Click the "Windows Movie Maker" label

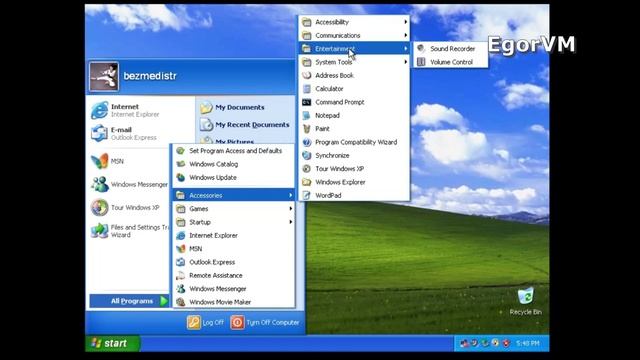[x=220, y=302]
